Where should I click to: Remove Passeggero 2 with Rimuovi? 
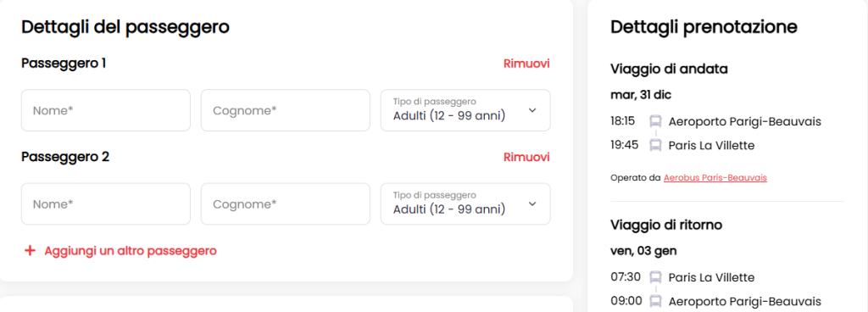click(x=526, y=157)
